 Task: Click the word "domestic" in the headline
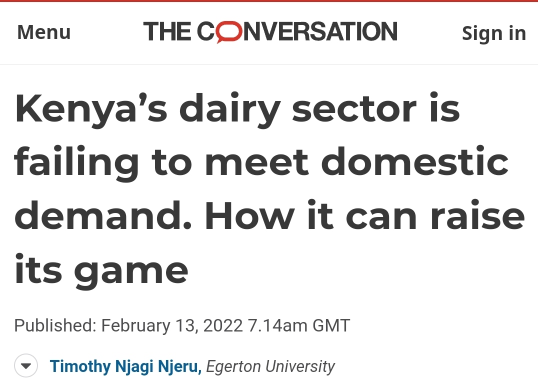415,162
